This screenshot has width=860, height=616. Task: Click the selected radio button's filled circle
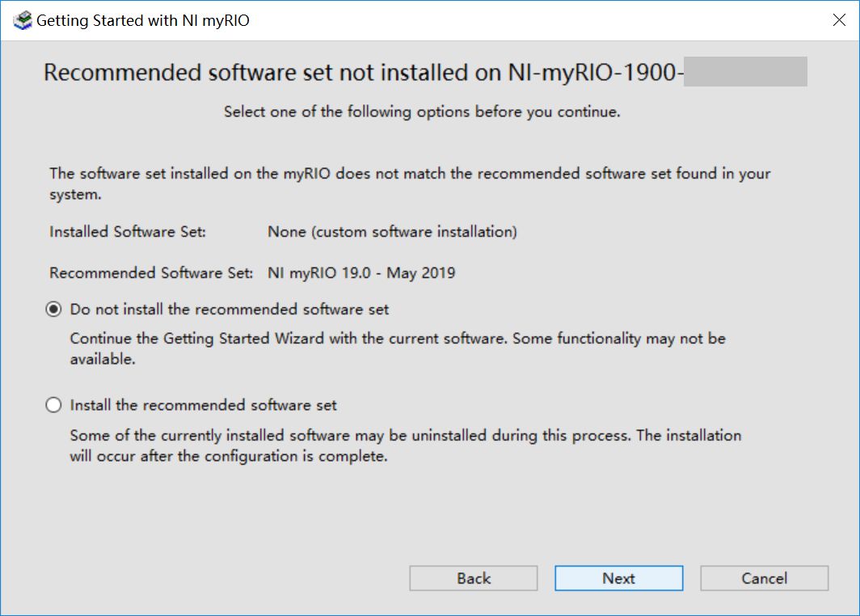pos(53,309)
